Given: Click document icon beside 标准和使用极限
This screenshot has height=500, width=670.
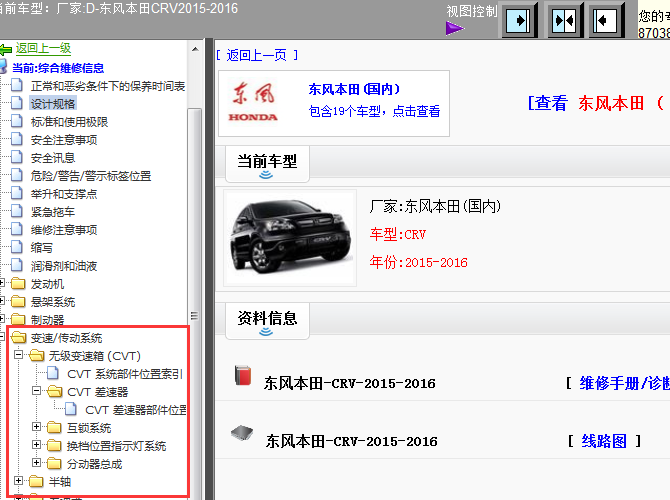Looking at the screenshot, I should [x=16, y=121].
